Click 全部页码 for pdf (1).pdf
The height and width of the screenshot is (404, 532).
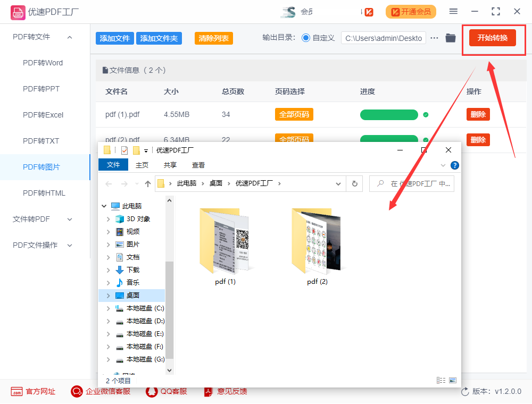pos(294,115)
